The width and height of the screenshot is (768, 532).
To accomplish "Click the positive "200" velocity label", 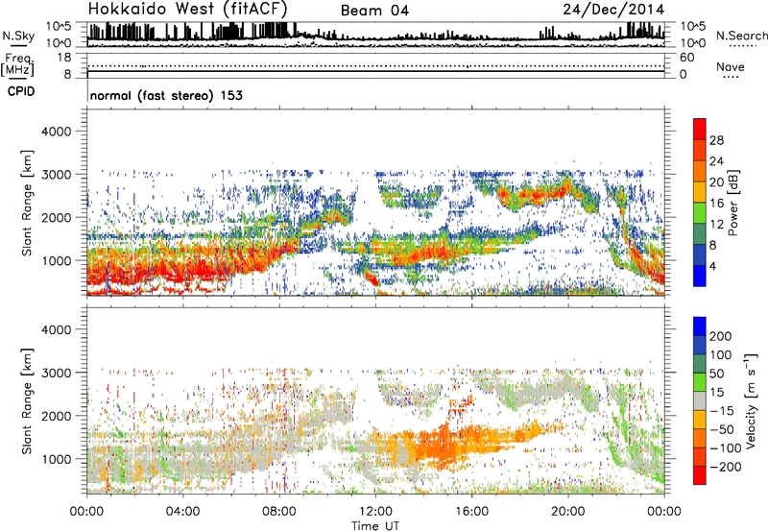I will pos(721,336).
